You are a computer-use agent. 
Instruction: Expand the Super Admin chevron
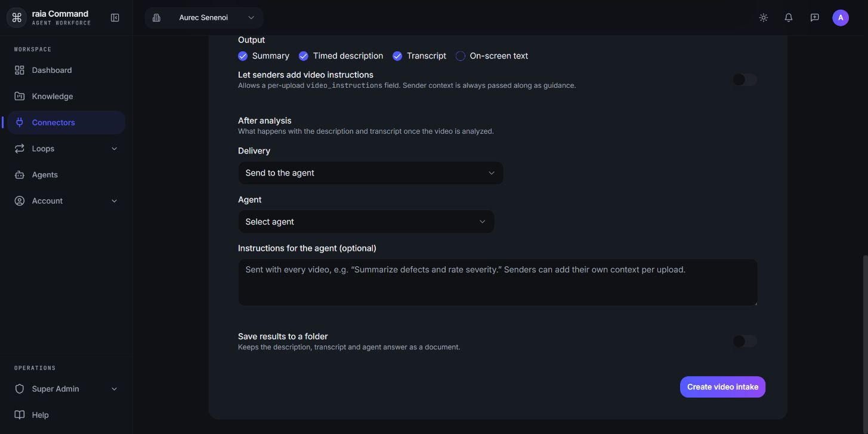click(x=115, y=389)
